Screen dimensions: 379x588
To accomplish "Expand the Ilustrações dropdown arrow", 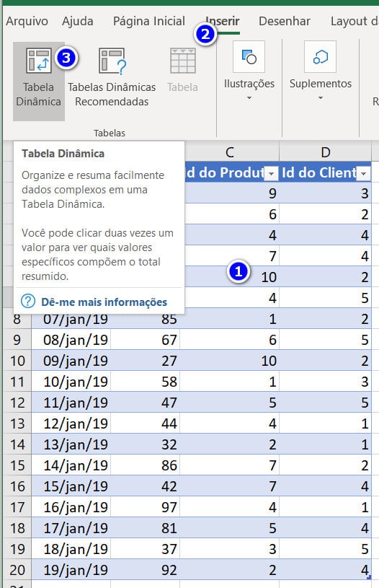I will point(249,98).
